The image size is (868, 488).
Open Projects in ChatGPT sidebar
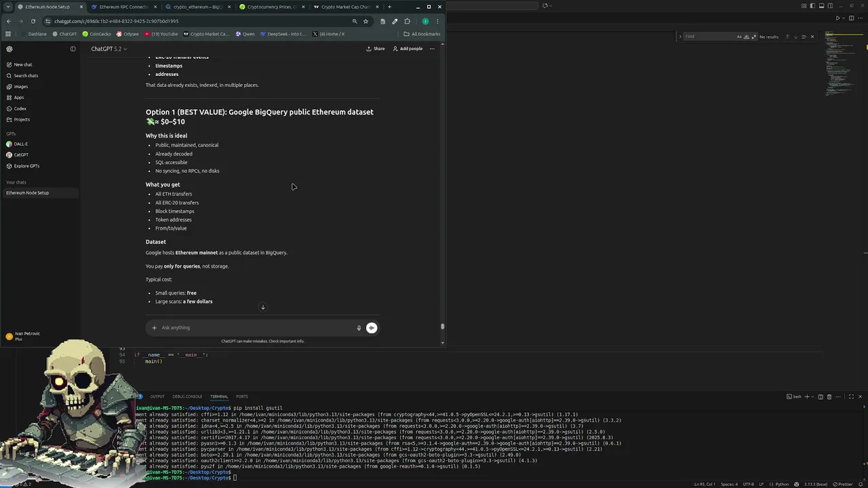point(18,119)
